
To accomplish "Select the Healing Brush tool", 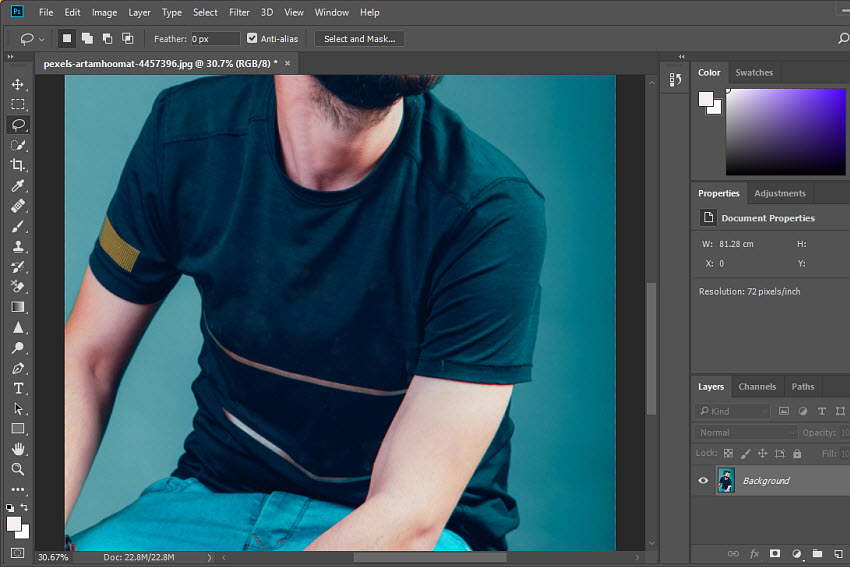I will pyautogui.click(x=18, y=206).
